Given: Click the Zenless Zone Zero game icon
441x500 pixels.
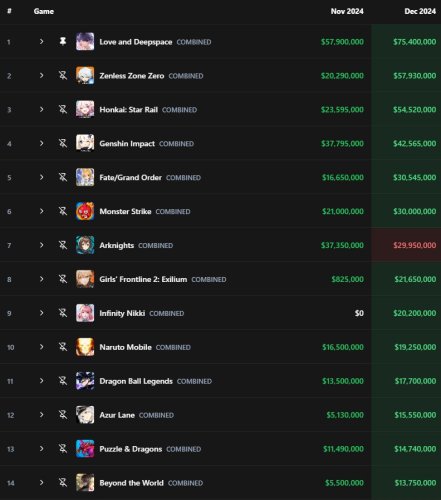Looking at the screenshot, I should [x=85, y=76].
